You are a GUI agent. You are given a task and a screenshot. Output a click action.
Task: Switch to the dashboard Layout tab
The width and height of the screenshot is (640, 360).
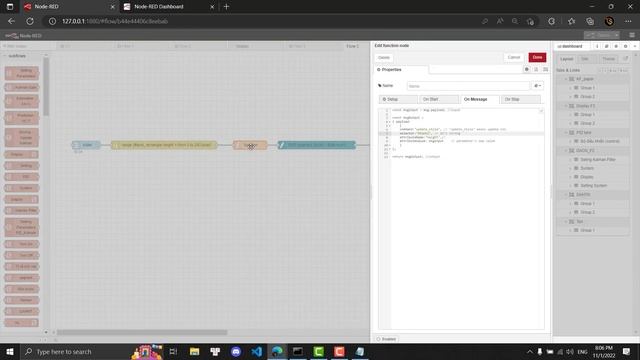[x=567, y=59]
